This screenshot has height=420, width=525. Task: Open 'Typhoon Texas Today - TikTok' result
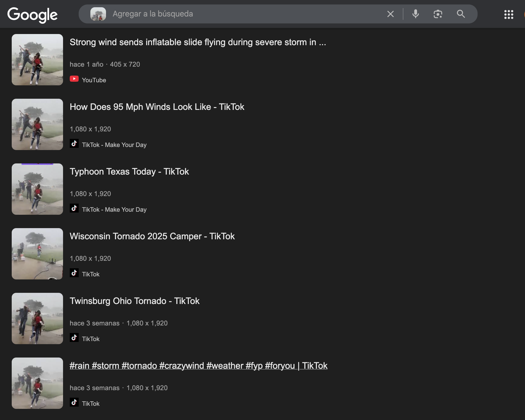pos(129,172)
